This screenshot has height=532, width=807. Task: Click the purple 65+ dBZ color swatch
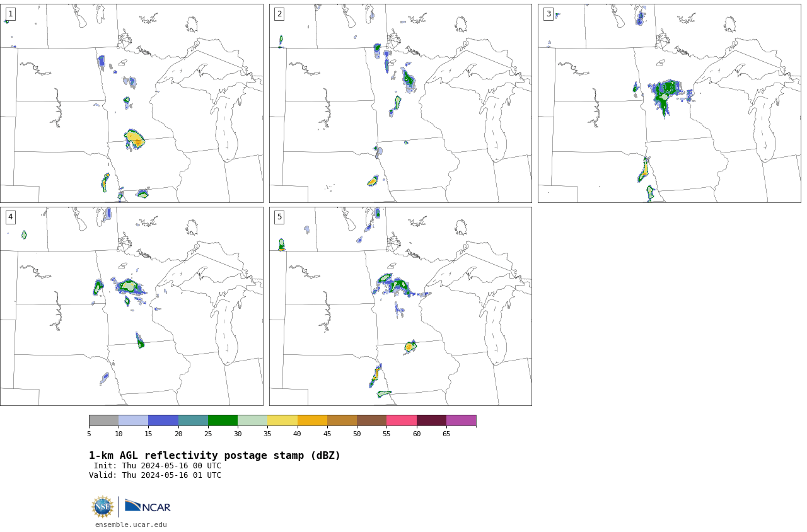pos(461,420)
